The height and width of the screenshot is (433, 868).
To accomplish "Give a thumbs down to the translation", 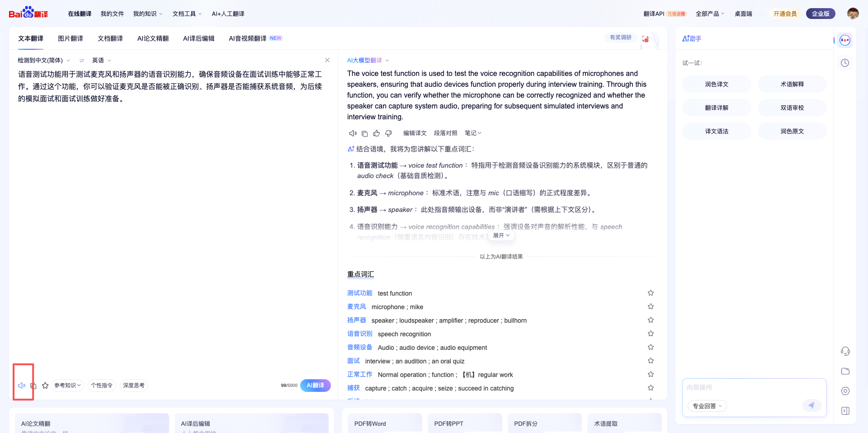I will 388,133.
